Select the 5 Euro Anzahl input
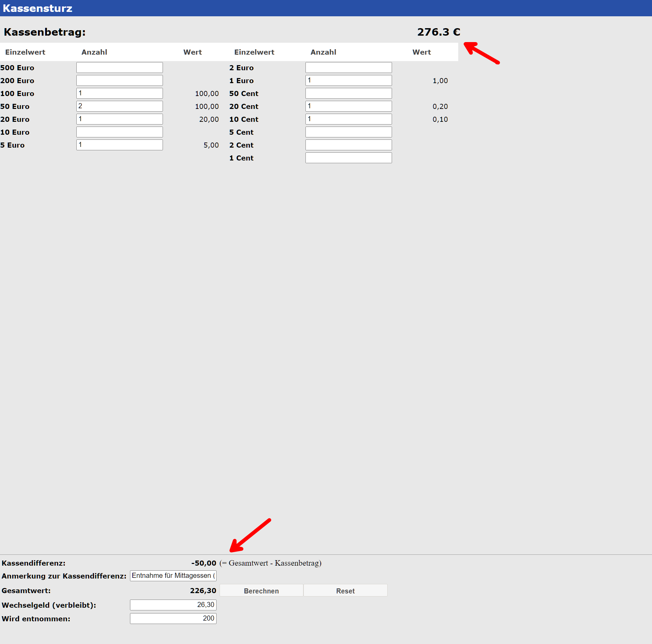Screen dimensions: 652x644 click(119, 145)
